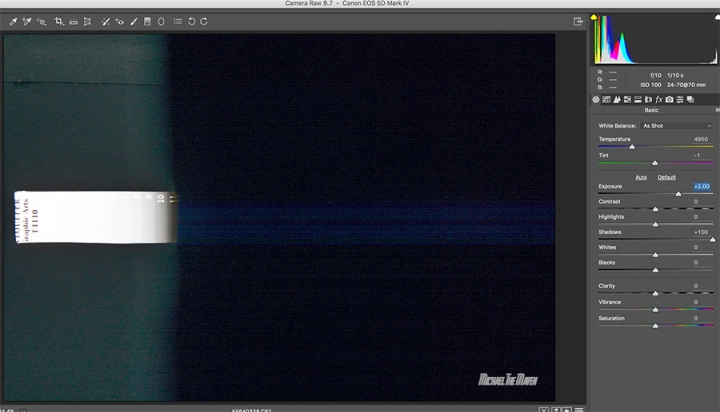The height and width of the screenshot is (412, 720).
Task: Click the Blacks slider handle
Action: (656, 270)
